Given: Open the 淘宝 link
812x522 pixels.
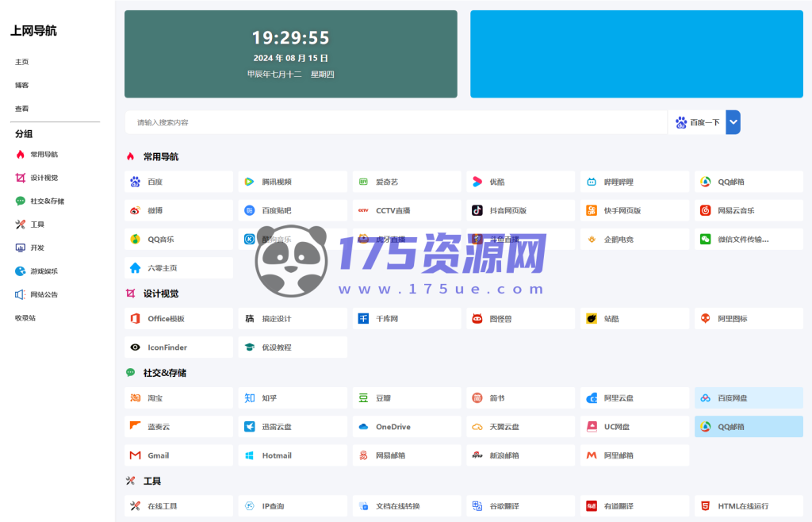Looking at the screenshot, I should click(x=178, y=397).
